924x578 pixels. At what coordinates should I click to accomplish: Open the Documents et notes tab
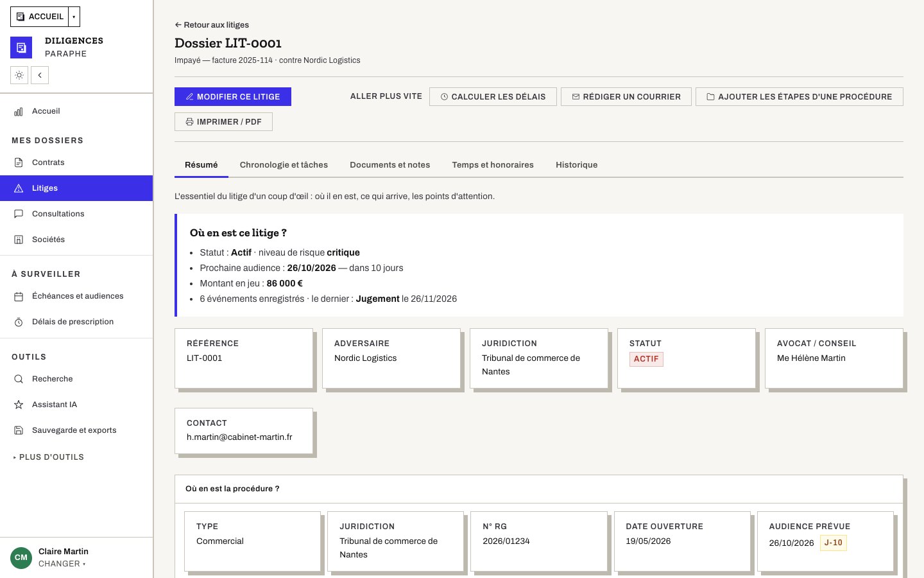pos(390,165)
